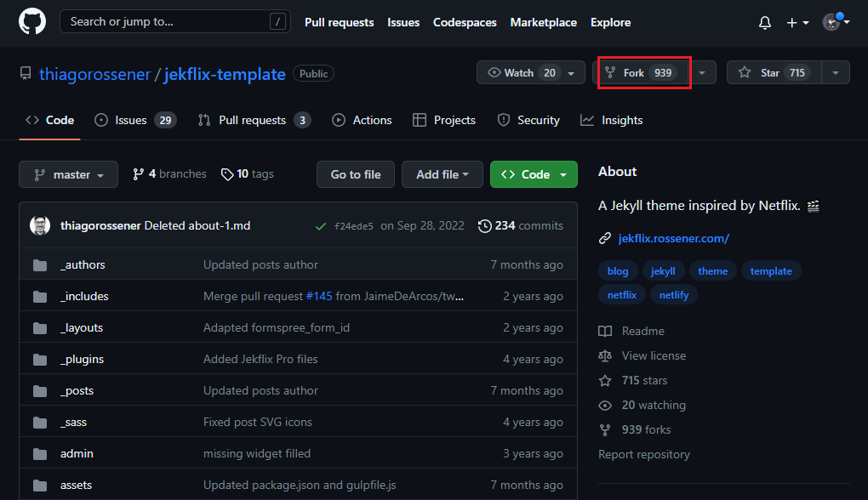Expand the fork options arrow

click(x=702, y=72)
